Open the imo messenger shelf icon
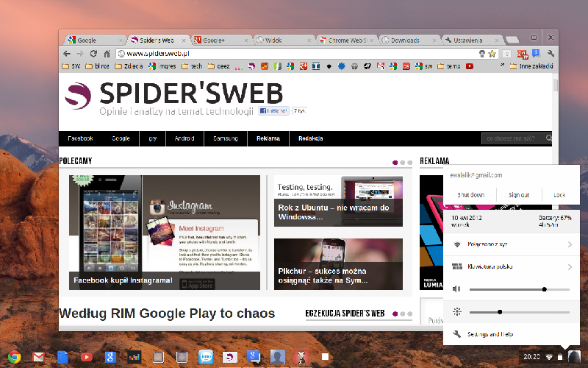Image resolution: width=588 pixels, height=368 pixels. tap(206, 357)
